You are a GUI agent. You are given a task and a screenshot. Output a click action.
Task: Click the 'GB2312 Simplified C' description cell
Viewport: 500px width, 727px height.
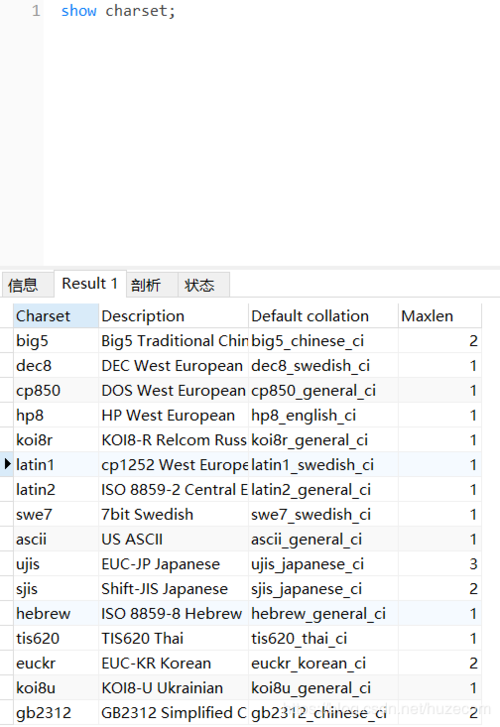coord(173,713)
